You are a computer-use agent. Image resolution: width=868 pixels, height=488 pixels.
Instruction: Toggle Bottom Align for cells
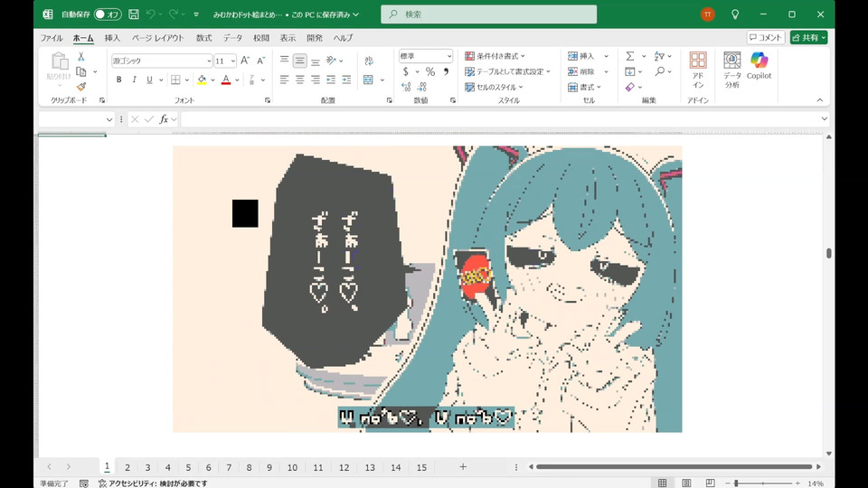315,61
